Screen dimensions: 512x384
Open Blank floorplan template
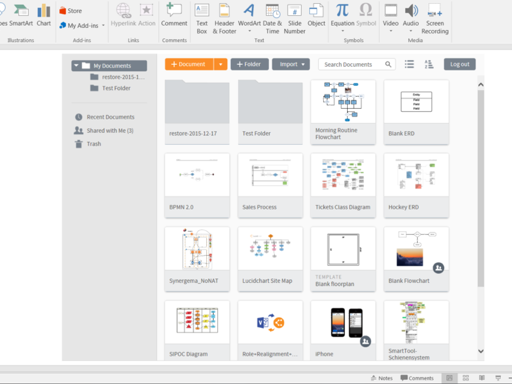point(343,259)
